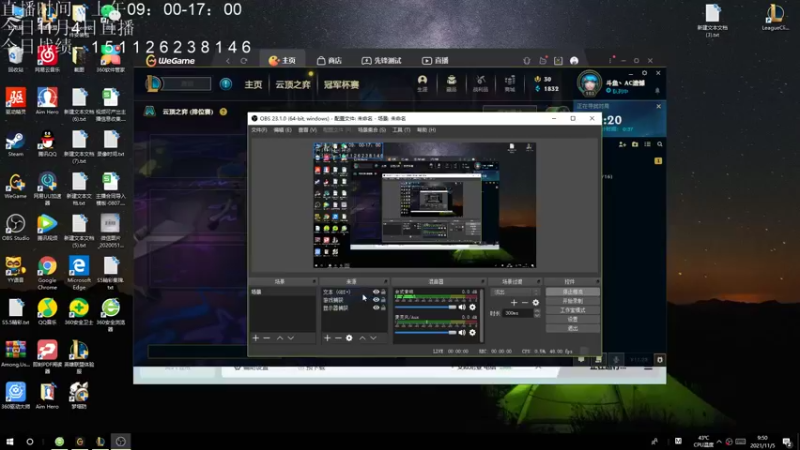
Task: Toggle visibility of the Text (GDI+) source
Action: [376, 292]
